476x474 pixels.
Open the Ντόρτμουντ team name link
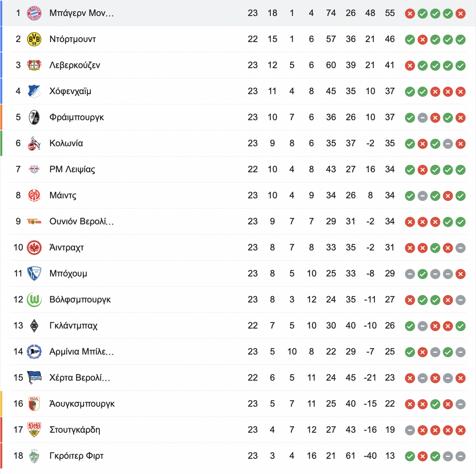click(x=73, y=39)
